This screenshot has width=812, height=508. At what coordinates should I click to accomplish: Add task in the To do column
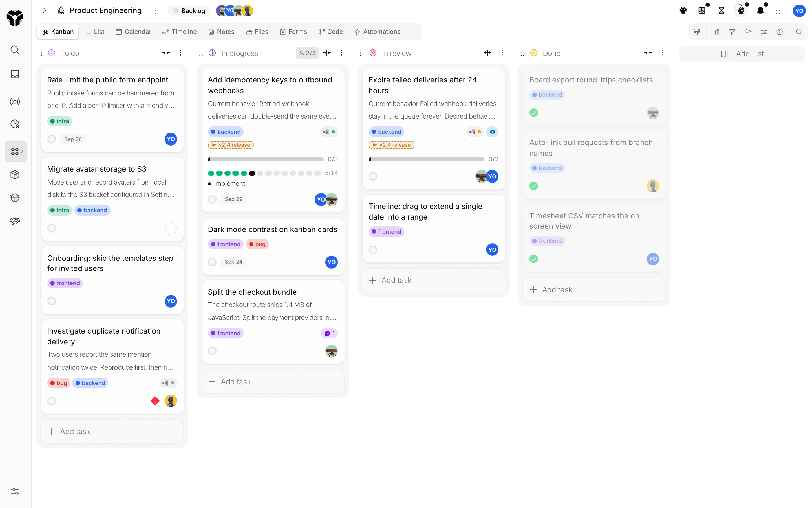(112, 432)
